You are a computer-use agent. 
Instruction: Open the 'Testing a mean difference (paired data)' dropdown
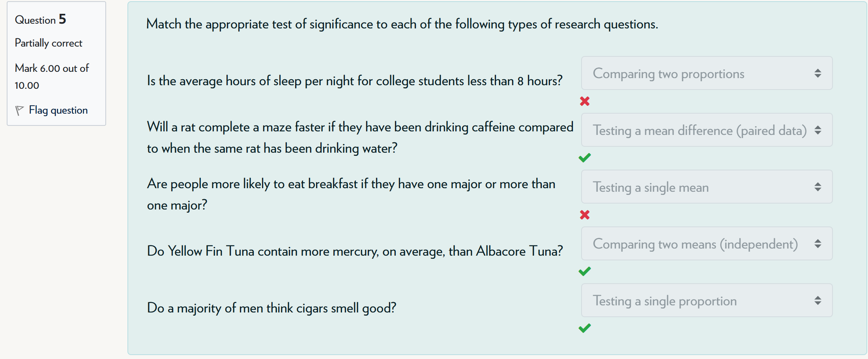click(706, 130)
